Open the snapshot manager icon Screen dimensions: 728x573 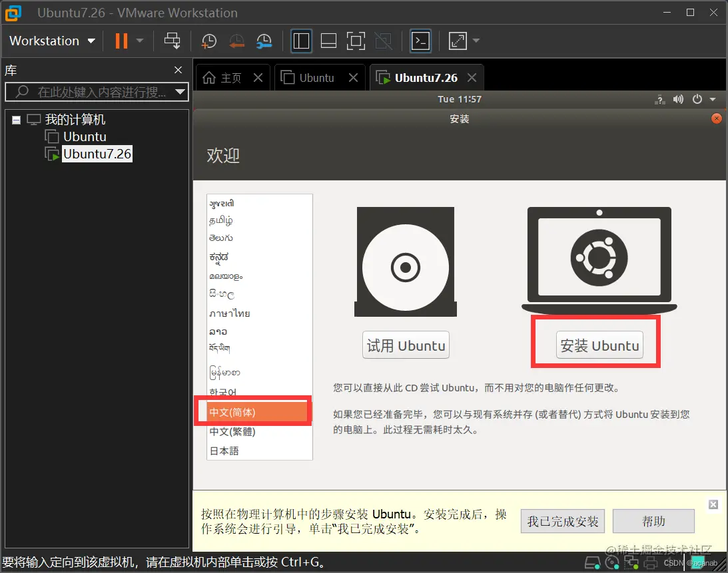(x=264, y=41)
